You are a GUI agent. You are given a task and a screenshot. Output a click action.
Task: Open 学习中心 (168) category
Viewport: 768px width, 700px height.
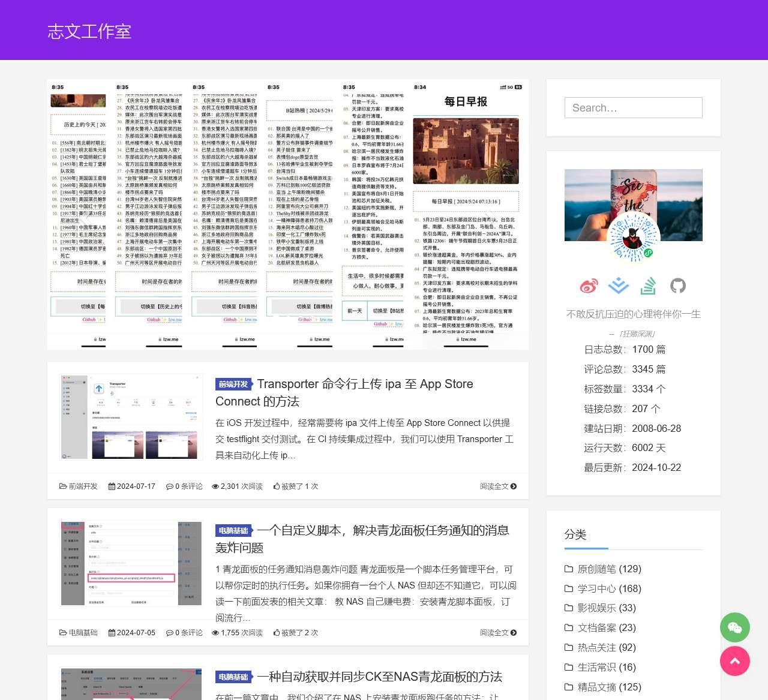coord(609,588)
